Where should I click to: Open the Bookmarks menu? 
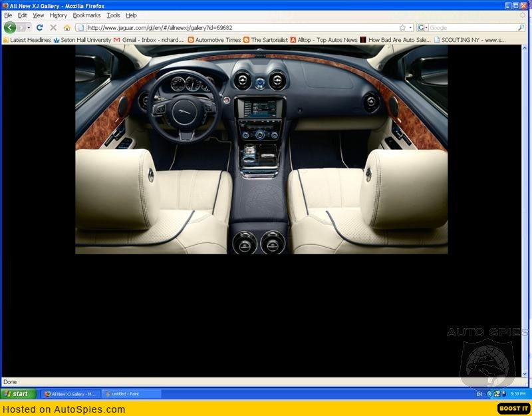(86, 15)
